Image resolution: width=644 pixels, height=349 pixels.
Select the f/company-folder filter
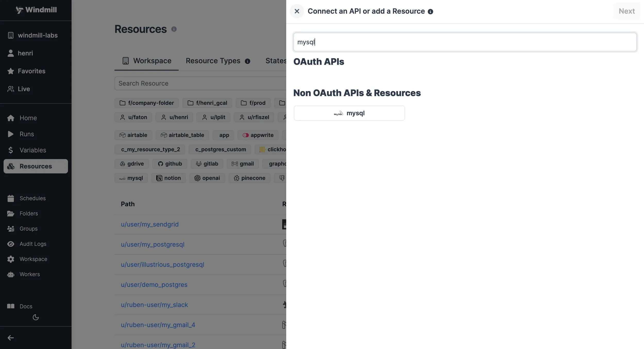coord(147,103)
